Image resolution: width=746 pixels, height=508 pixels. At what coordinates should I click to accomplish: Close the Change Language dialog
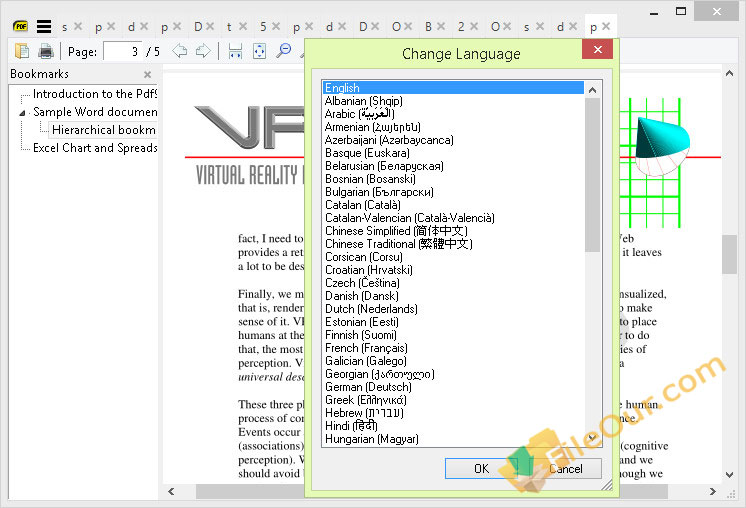[x=598, y=49]
